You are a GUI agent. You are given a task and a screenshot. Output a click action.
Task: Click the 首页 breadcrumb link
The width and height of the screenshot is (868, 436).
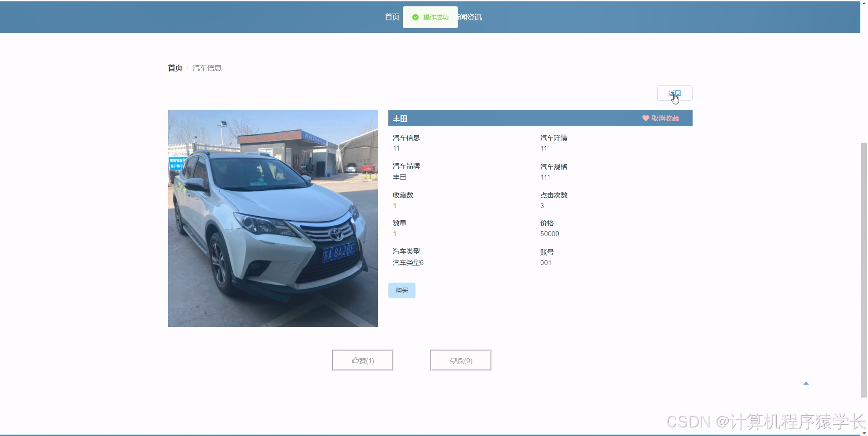pos(175,68)
